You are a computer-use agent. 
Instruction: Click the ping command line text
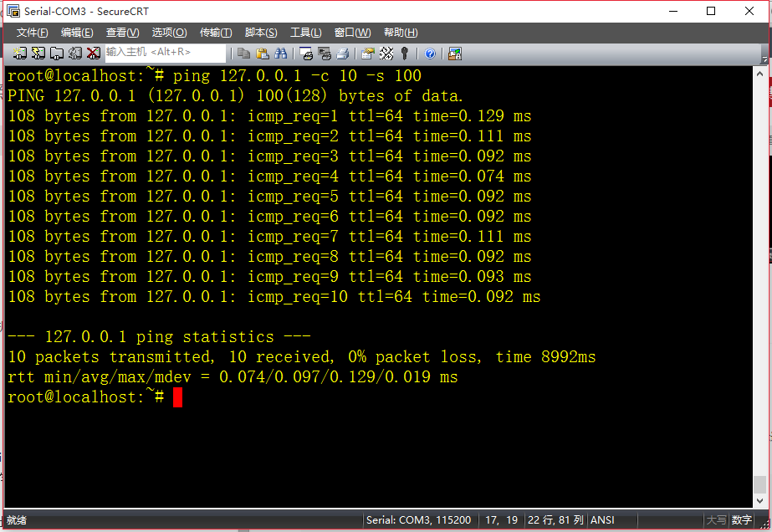(297, 76)
